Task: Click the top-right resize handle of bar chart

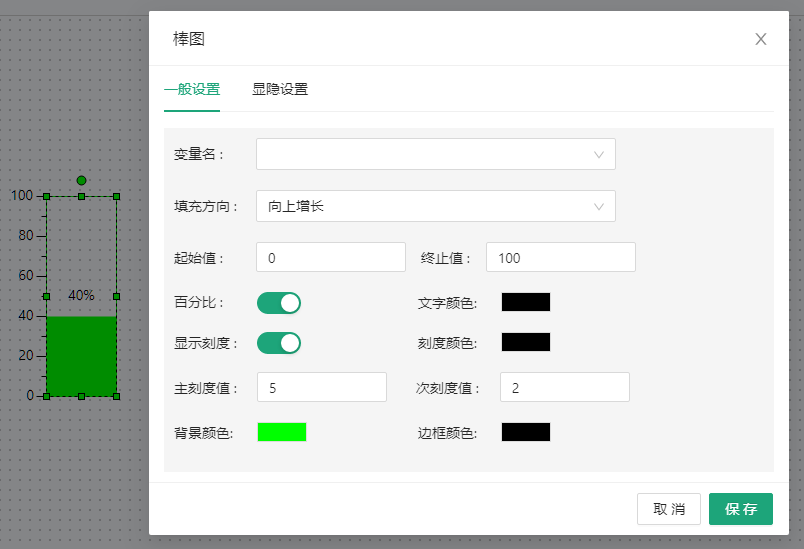Action: pos(116,196)
